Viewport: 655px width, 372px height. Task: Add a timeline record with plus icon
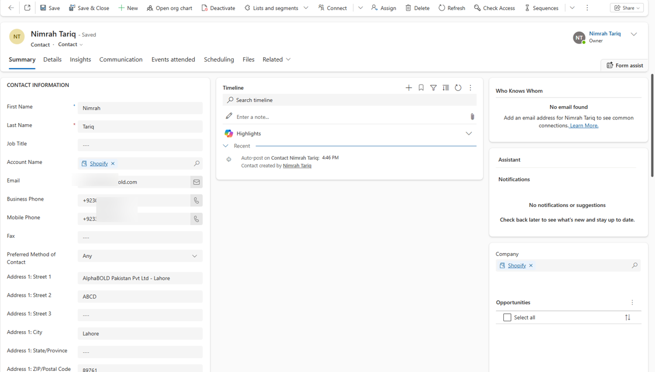pyautogui.click(x=409, y=87)
